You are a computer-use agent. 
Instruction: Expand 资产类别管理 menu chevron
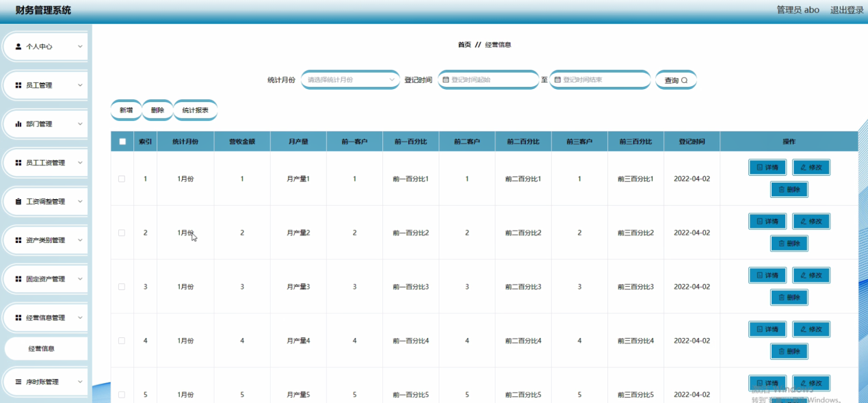click(80, 240)
